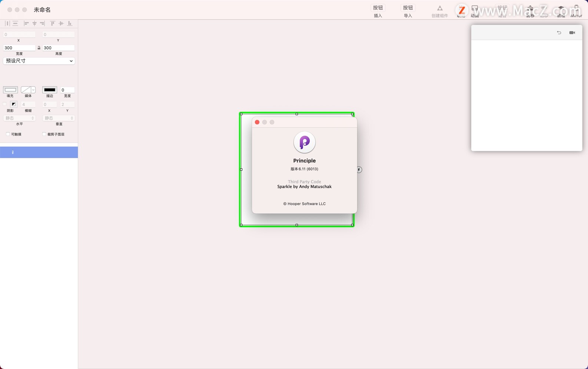
Task: Click the 前移 bring forward toolbar icon
Action: coord(530,8)
